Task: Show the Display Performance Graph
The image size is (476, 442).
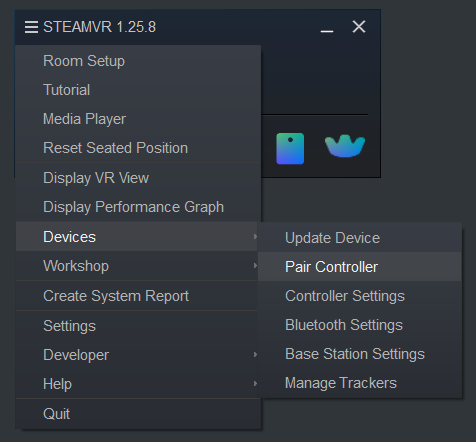Action: (x=138, y=207)
